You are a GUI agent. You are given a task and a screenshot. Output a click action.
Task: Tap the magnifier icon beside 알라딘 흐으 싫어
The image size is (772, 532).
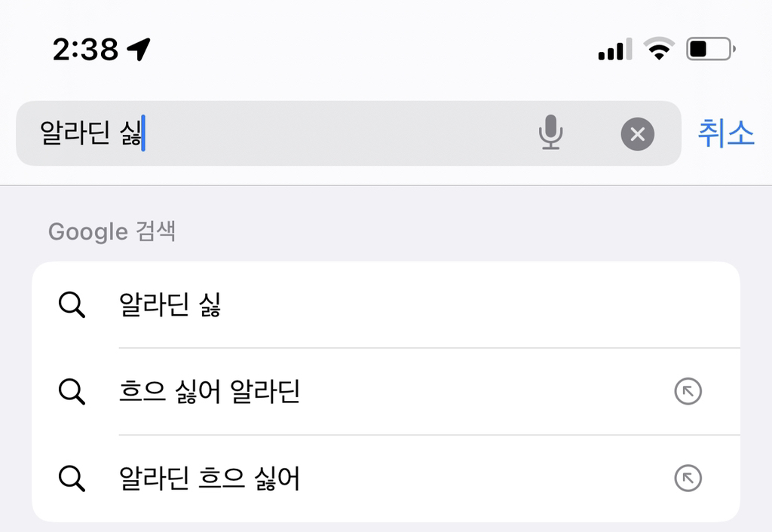(x=72, y=477)
